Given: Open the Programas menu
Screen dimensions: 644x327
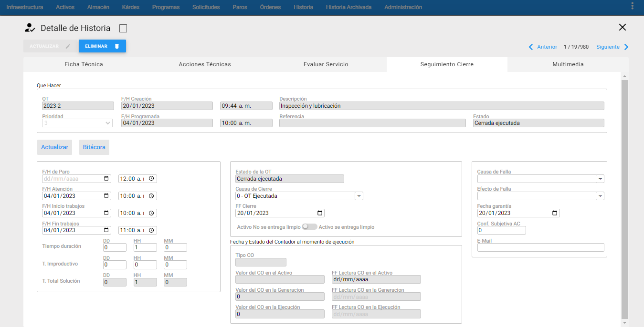Looking at the screenshot, I should (x=166, y=7).
